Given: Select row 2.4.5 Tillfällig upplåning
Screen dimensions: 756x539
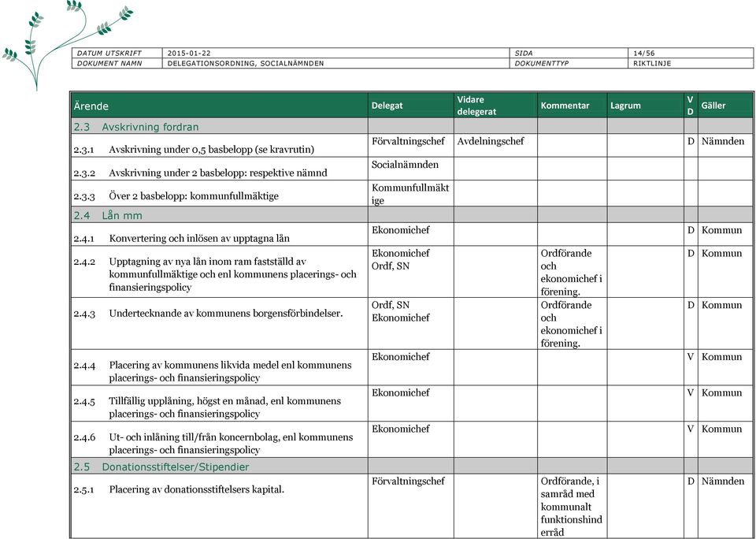Looking at the screenshot, I should pyautogui.click(x=411, y=403).
